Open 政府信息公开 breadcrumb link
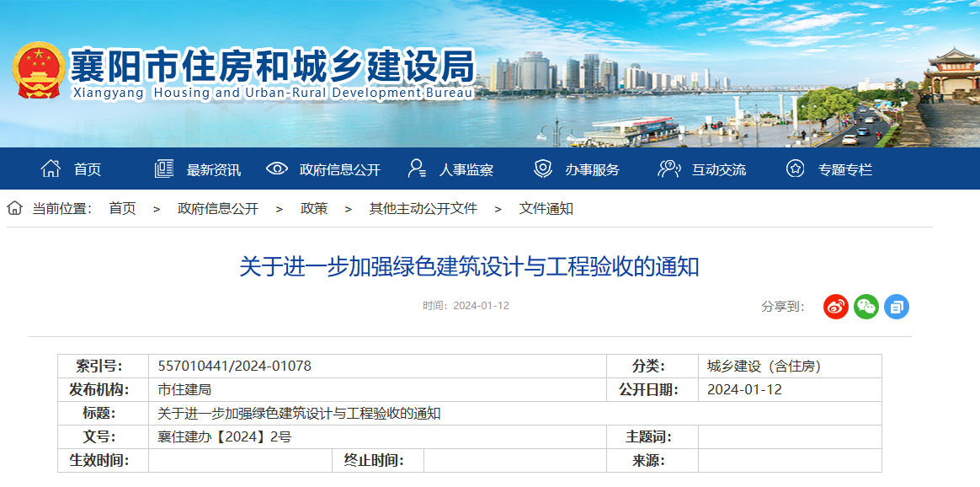The height and width of the screenshot is (487, 980). pos(218,208)
